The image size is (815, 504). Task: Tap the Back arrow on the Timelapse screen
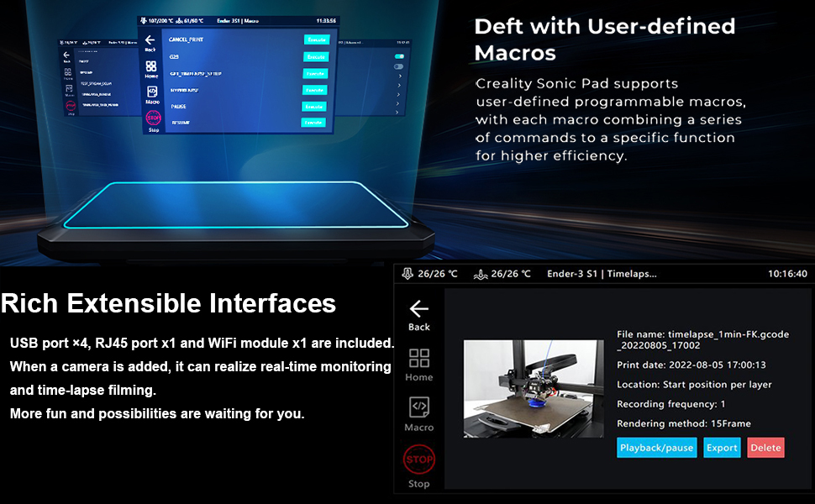[x=419, y=308]
